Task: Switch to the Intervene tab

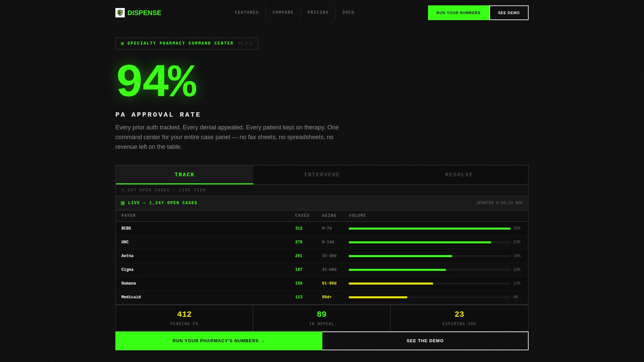Action: pyautogui.click(x=322, y=175)
